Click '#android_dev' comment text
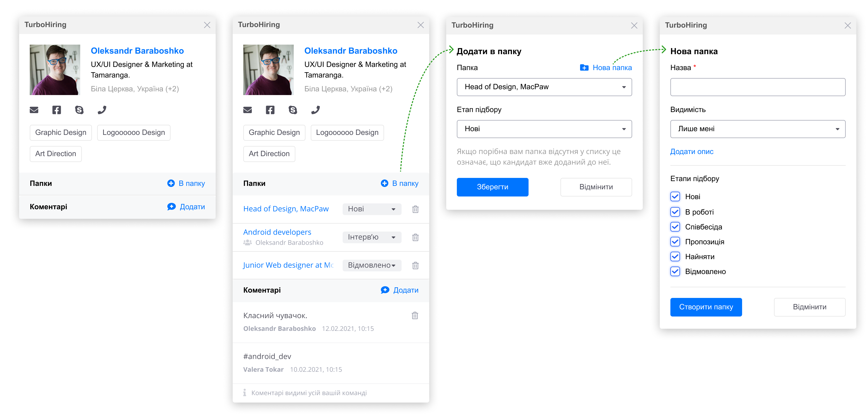The height and width of the screenshot is (419, 868). pos(267,356)
